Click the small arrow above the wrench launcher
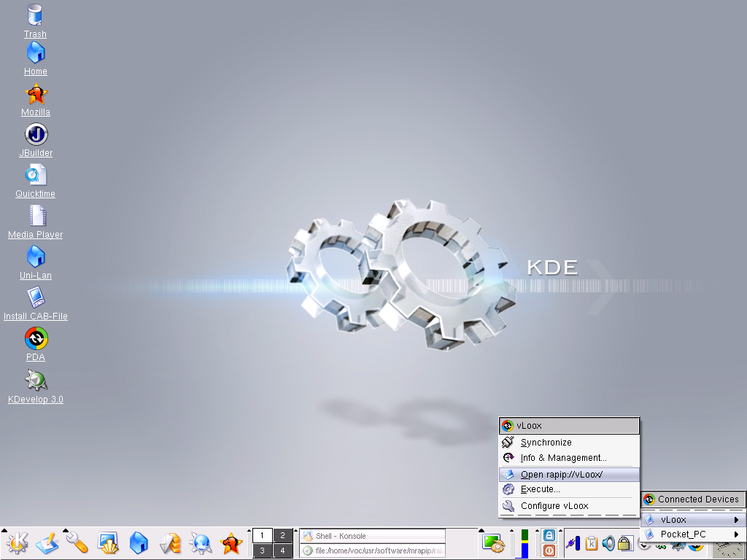The width and height of the screenshot is (747, 560). (65, 530)
